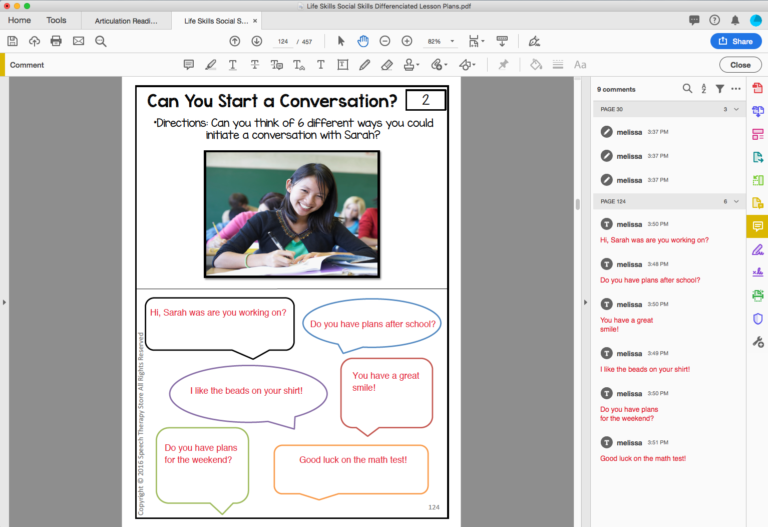Collapse the right comments pane arrow

pyautogui.click(x=585, y=302)
